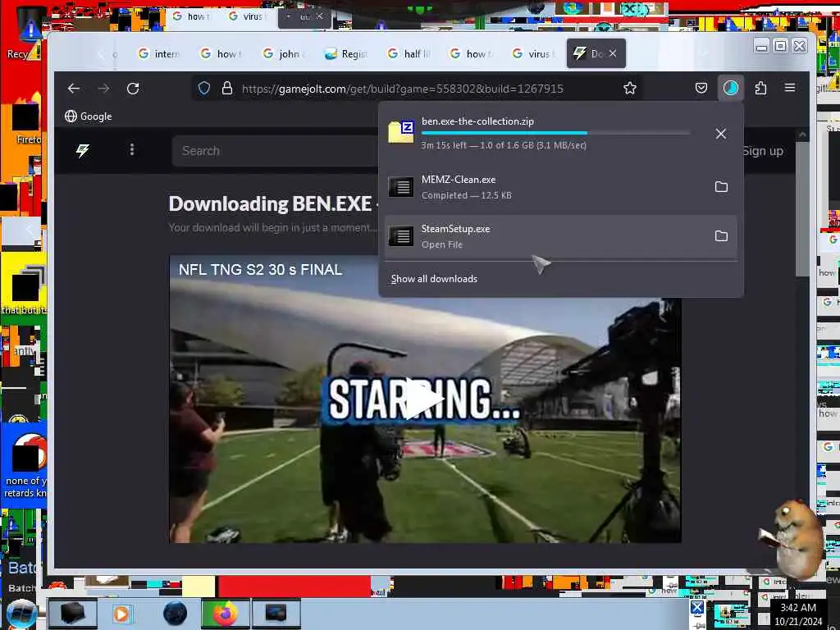The height and width of the screenshot is (630, 840).
Task: Click the MEMZ-Clean.exe file icon
Action: coord(400,187)
